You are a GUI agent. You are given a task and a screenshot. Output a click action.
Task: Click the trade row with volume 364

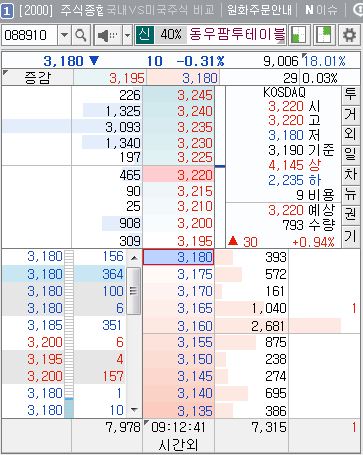pyautogui.click(x=64, y=274)
